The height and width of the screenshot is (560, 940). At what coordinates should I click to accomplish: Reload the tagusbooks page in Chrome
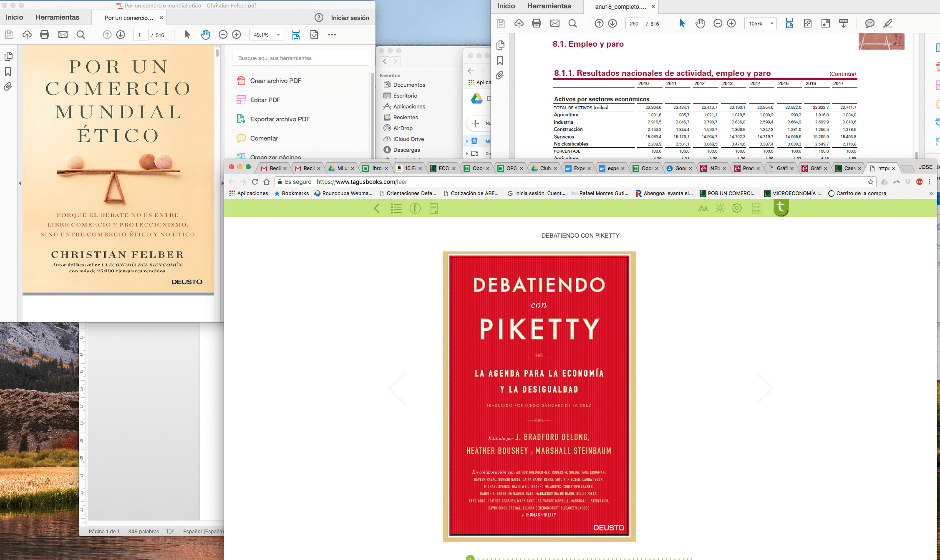(x=255, y=182)
